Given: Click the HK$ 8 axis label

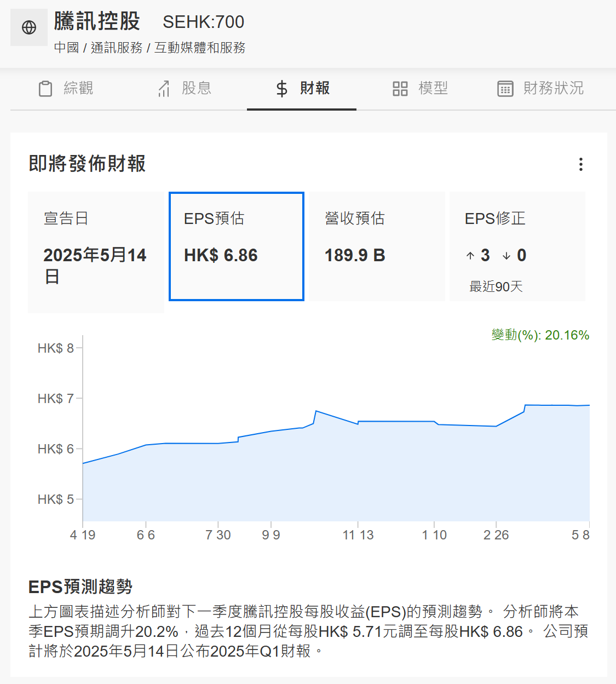Looking at the screenshot, I should click(56, 348).
